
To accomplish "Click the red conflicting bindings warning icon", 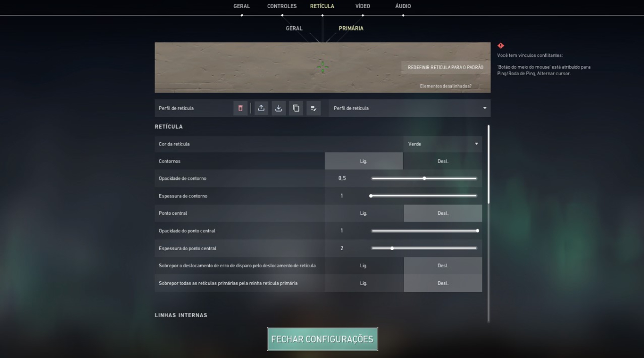I will click(501, 46).
